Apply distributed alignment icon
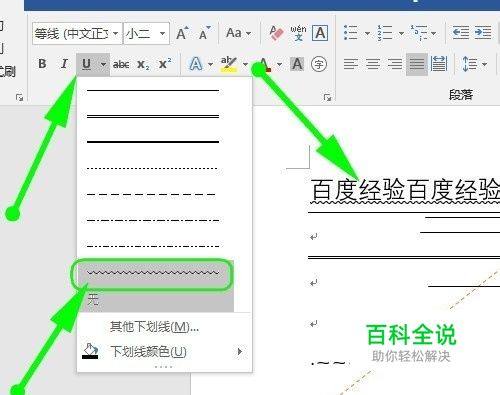This screenshot has width=500, height=395. tap(439, 64)
